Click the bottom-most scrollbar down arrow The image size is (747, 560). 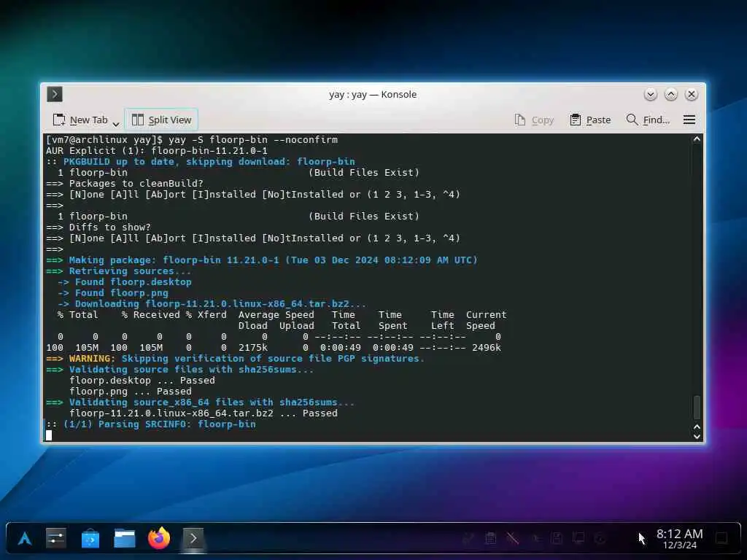[697, 437]
